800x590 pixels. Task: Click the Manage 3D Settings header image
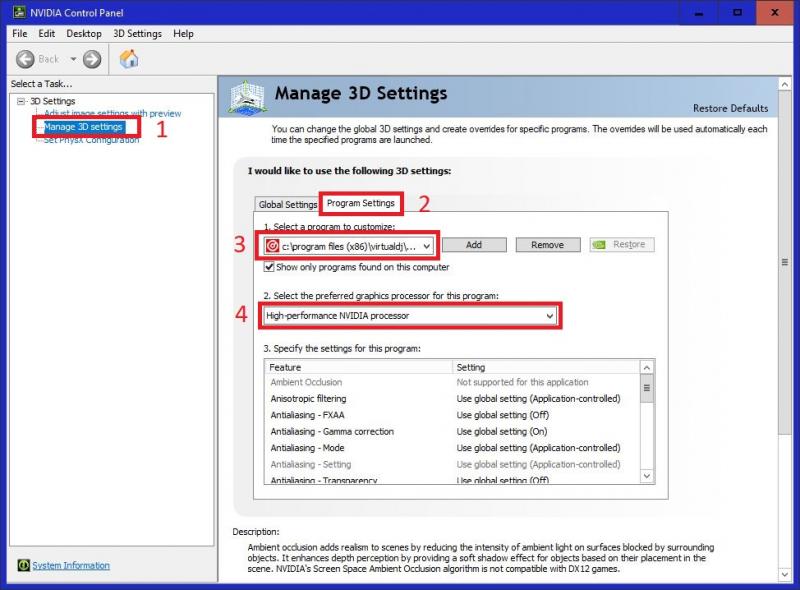pyautogui.click(x=247, y=96)
